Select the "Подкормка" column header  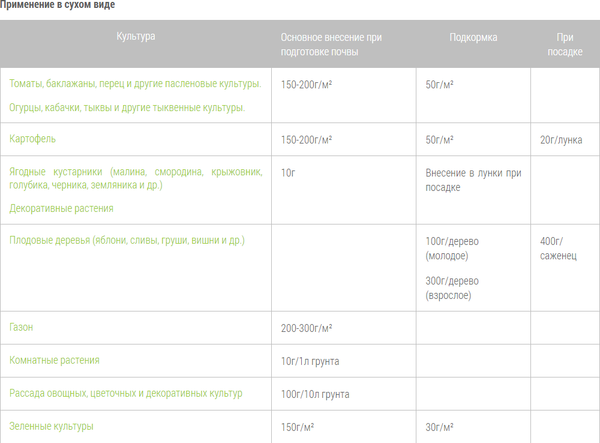pos(473,37)
